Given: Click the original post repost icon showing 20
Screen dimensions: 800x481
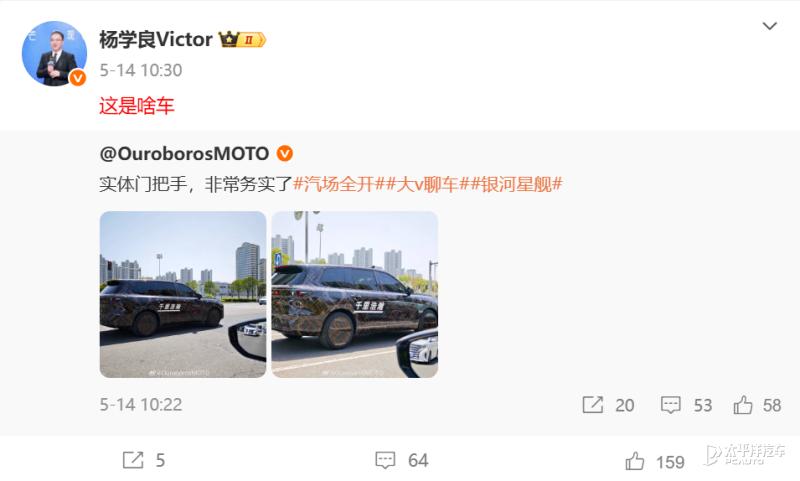Looking at the screenshot, I should click(593, 405).
